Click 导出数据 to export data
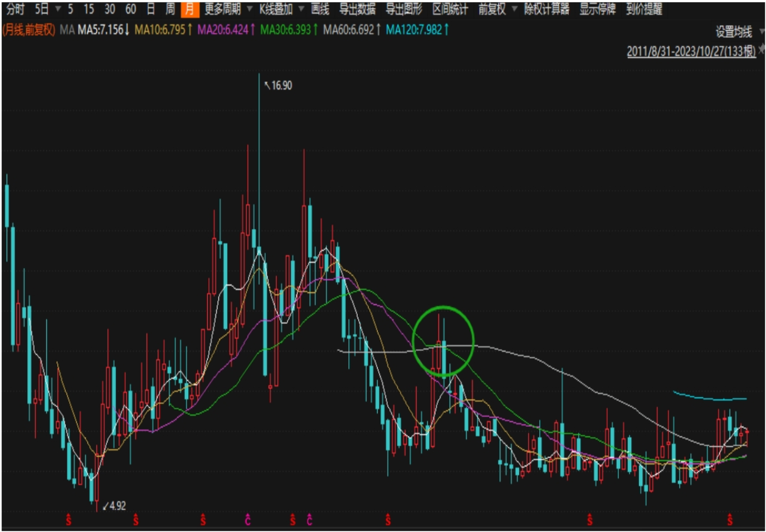Viewport: 766px width, 532px height. click(x=357, y=9)
